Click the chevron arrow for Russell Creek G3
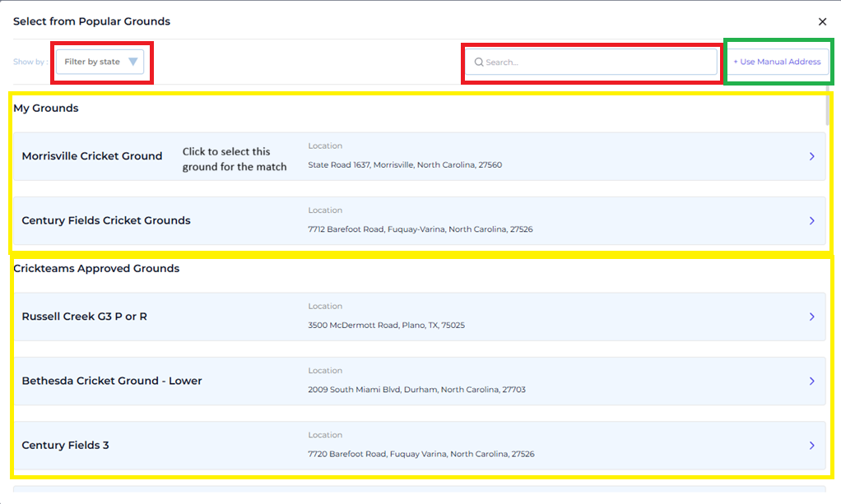841x504 pixels. point(811,317)
